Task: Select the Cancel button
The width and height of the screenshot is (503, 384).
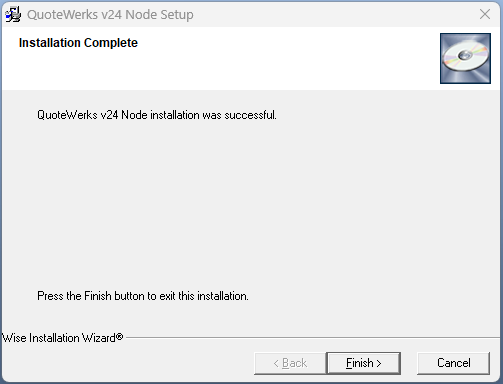Action: (x=453, y=363)
